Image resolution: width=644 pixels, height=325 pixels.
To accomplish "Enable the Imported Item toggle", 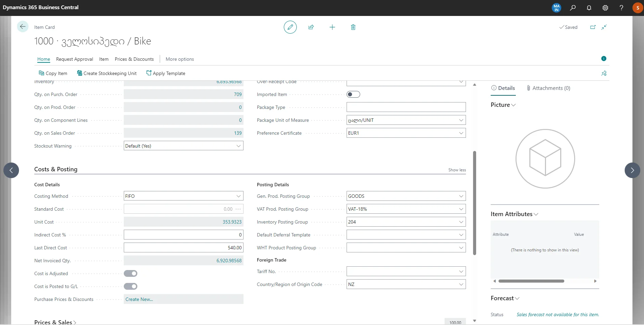I will coord(353,94).
